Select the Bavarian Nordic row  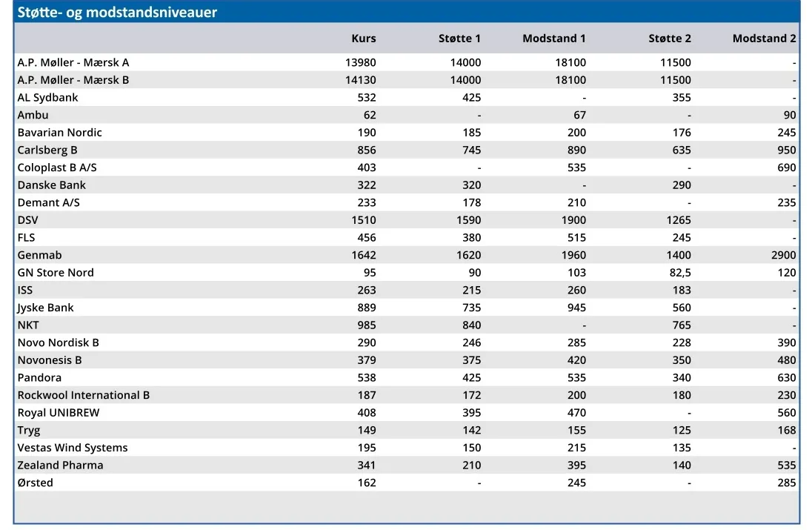[x=407, y=132]
